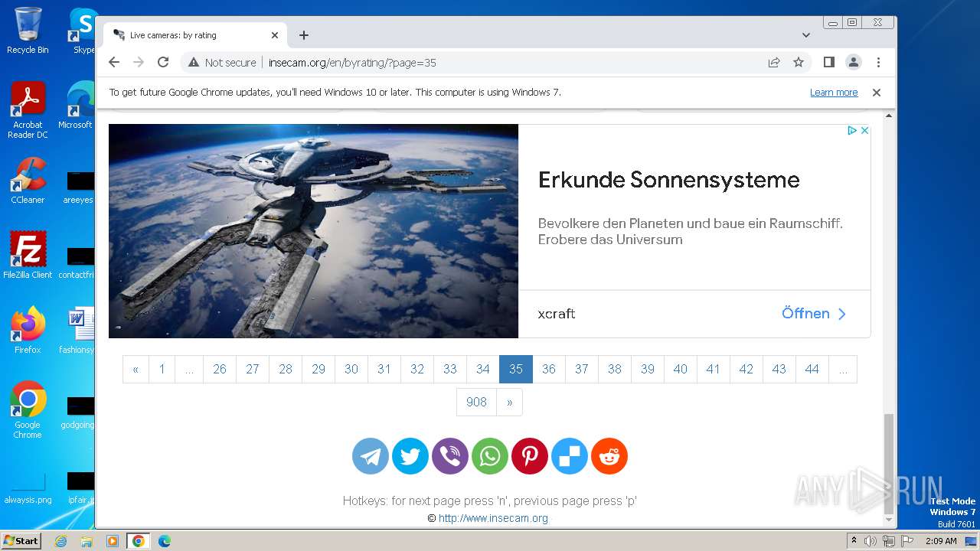Screen dimensions: 980x551
Task: Jump to last page 908
Action: (x=476, y=402)
